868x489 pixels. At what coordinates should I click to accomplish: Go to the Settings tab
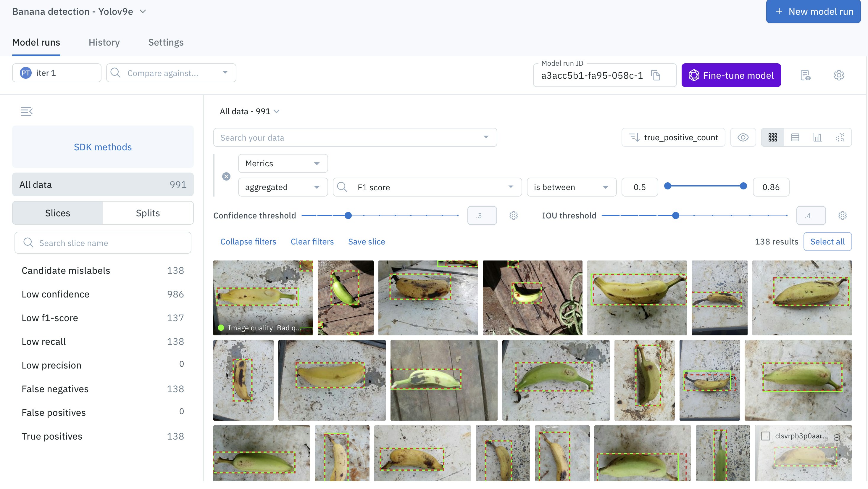(x=166, y=42)
